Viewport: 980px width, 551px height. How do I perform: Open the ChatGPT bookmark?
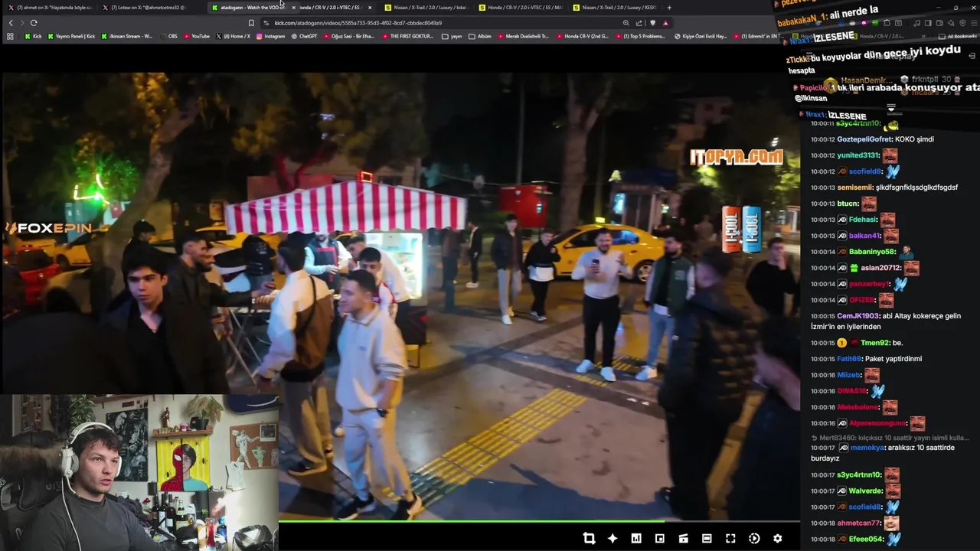[x=305, y=36]
